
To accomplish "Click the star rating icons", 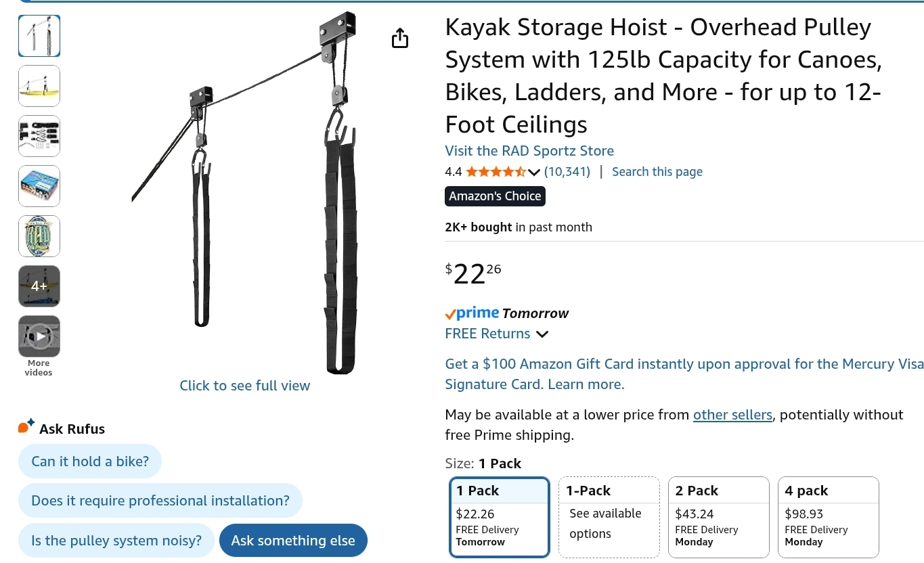I will pyautogui.click(x=495, y=172).
